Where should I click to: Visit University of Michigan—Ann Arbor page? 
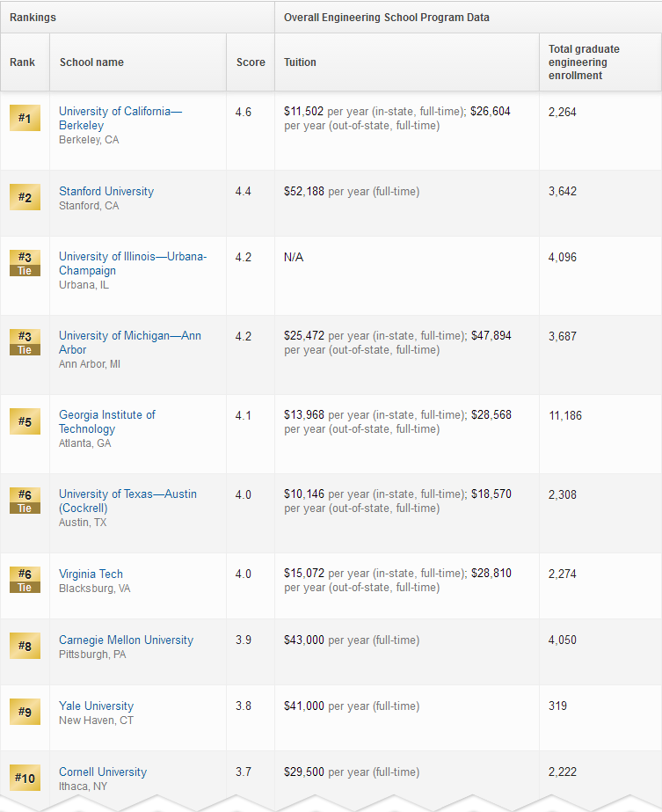point(129,342)
